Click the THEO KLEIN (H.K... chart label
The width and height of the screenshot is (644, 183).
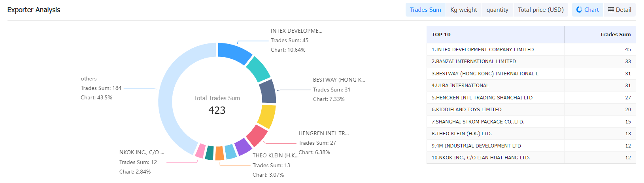(x=276, y=155)
